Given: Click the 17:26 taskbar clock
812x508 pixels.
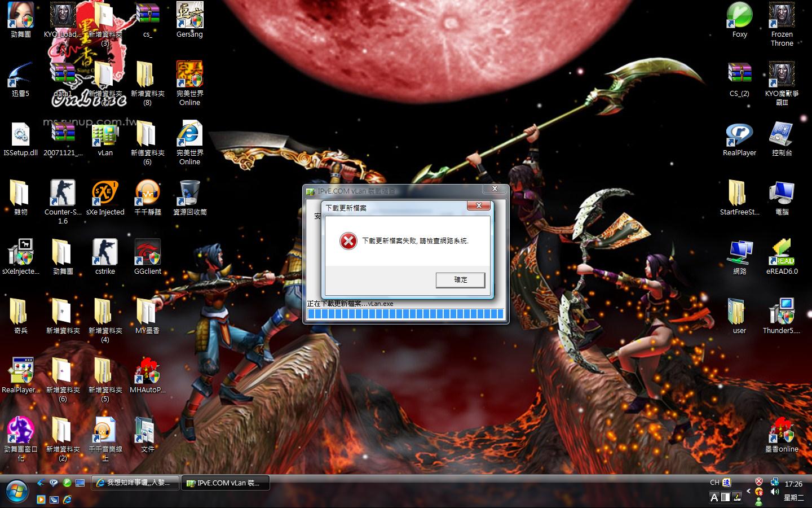Looking at the screenshot, I should pos(793,484).
